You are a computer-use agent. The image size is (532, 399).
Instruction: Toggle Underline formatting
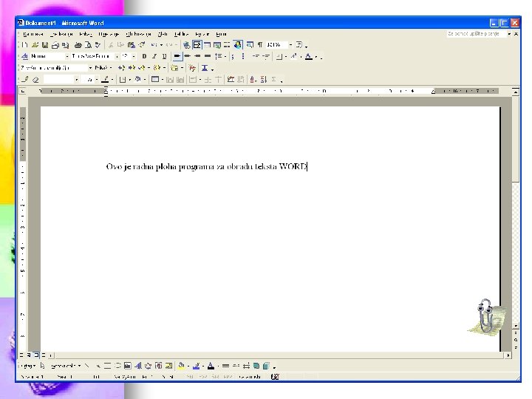[165, 56]
